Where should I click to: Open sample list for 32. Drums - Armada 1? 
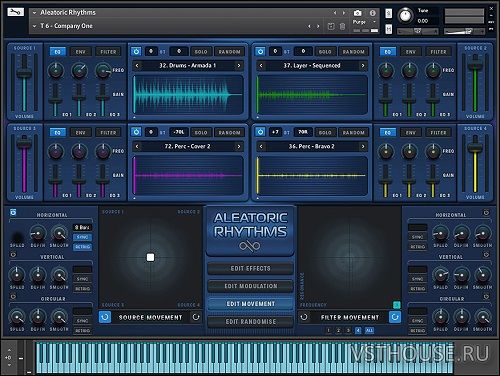[x=188, y=66]
